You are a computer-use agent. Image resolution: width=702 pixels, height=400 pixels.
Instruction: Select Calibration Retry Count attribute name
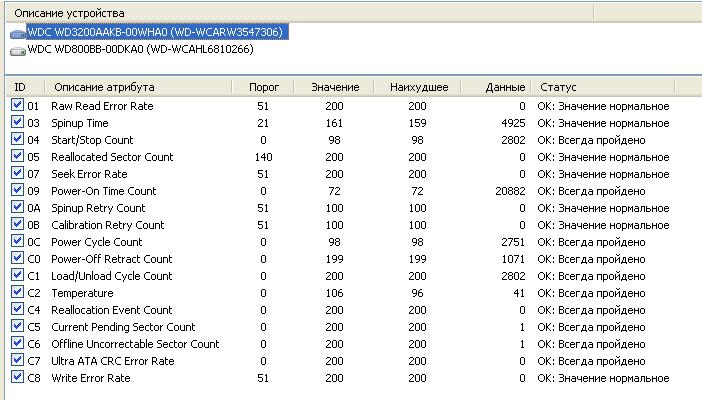[107, 225]
